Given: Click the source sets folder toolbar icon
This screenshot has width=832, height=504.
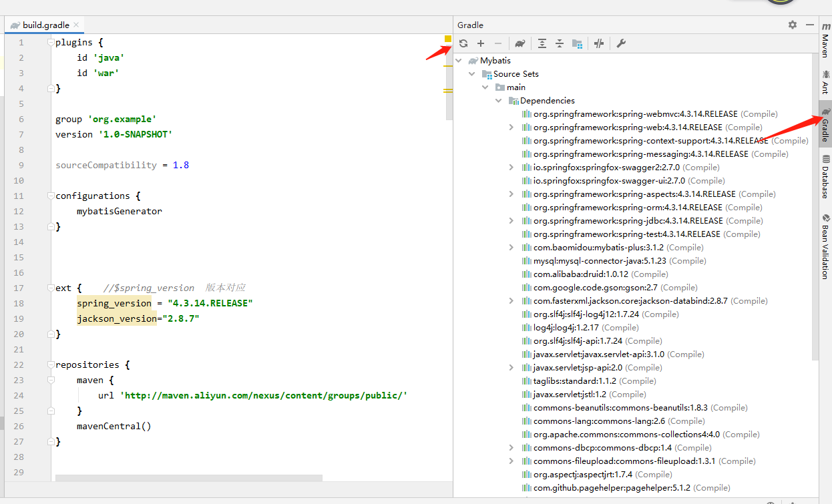Looking at the screenshot, I should pos(577,43).
